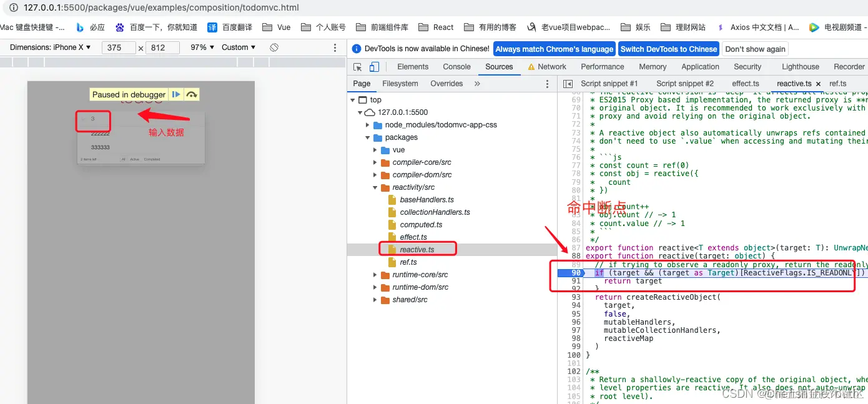Open collectionHandlers.ts in the file tree
Viewport: 868px width, 404px height.
coord(435,212)
